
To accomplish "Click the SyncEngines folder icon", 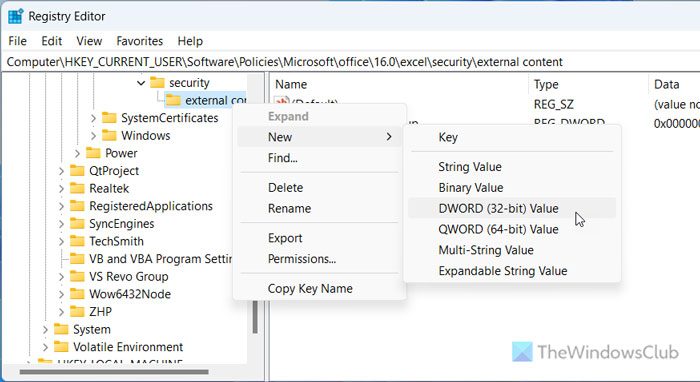I will (77, 224).
